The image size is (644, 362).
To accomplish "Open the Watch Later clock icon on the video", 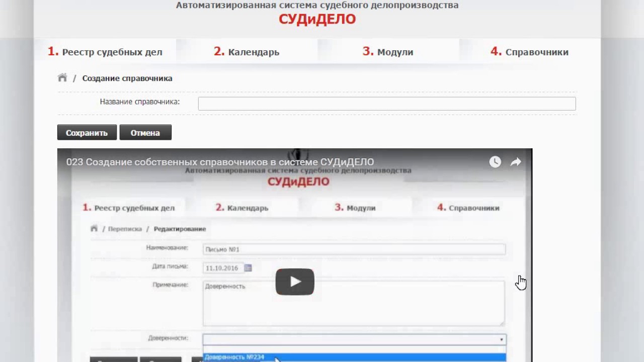I will pos(495,161).
